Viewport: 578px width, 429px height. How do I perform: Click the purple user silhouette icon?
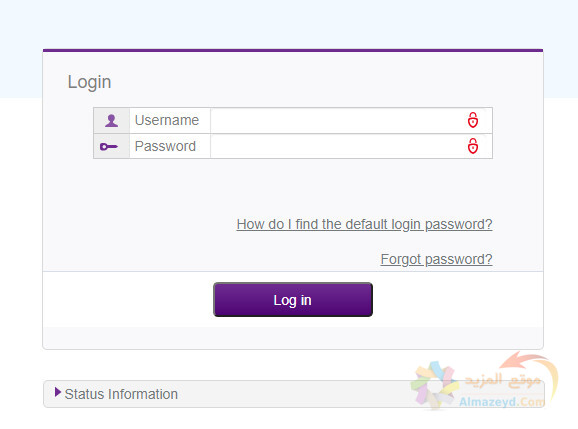pyautogui.click(x=111, y=121)
